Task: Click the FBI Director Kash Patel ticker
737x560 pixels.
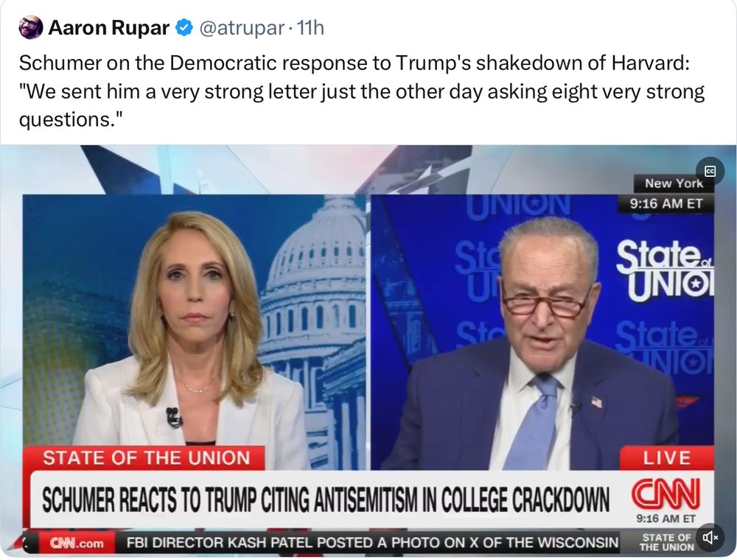Action: 372,543
